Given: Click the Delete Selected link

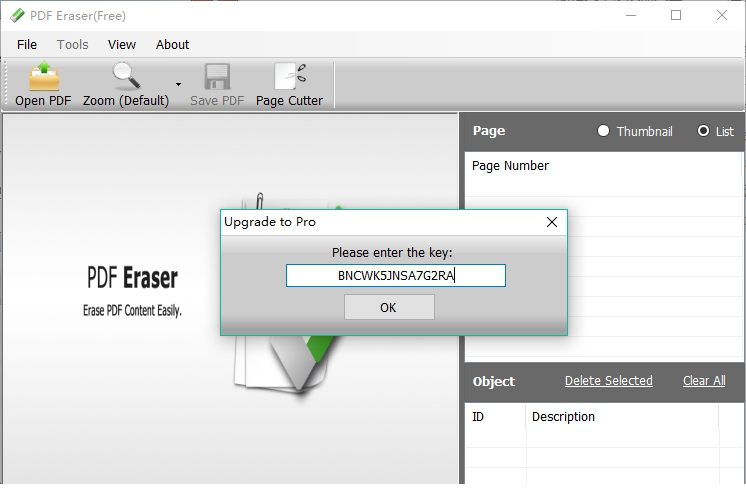Looking at the screenshot, I should pos(609,381).
